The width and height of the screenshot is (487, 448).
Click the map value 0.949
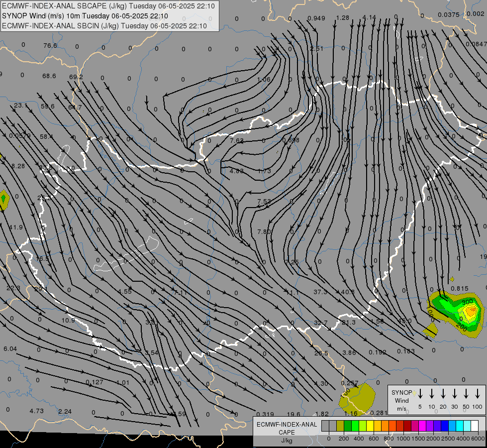tap(316, 18)
